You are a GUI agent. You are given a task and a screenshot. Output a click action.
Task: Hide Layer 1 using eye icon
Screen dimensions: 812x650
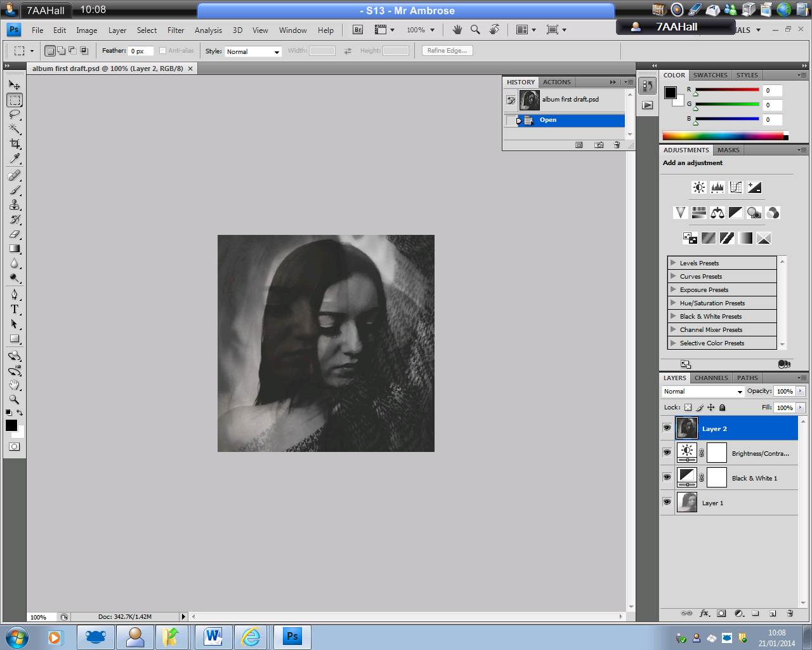667,502
